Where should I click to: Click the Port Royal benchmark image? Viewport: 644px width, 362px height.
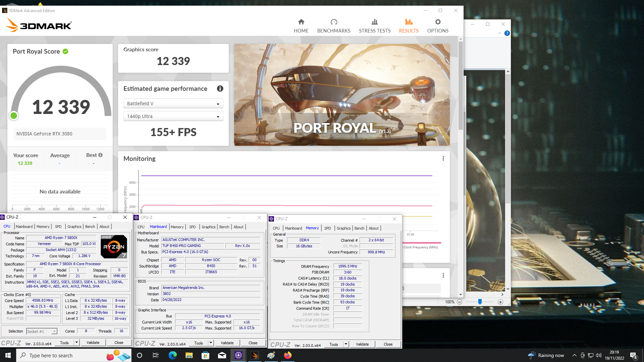[x=342, y=95]
